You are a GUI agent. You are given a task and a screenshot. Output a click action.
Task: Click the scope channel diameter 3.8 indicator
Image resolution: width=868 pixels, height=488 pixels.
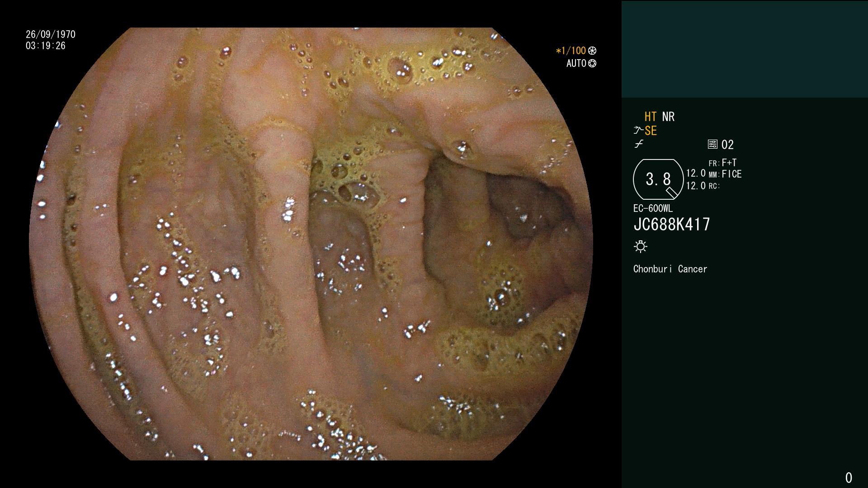pyautogui.click(x=658, y=179)
